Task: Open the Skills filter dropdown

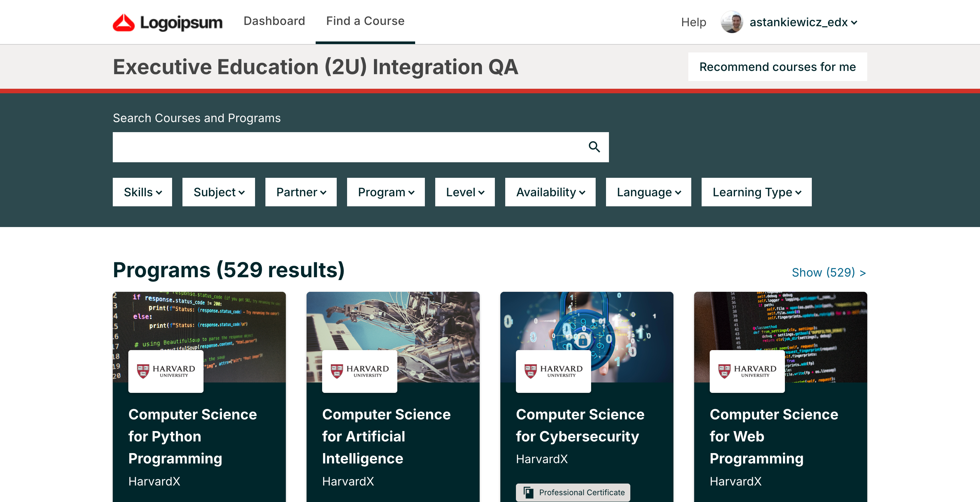Action: click(142, 192)
